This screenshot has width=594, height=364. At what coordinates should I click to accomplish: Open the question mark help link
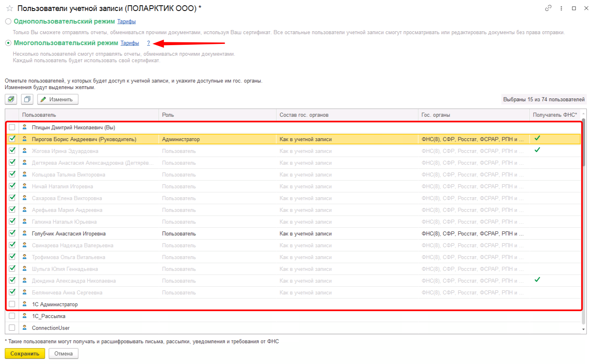[x=148, y=43]
